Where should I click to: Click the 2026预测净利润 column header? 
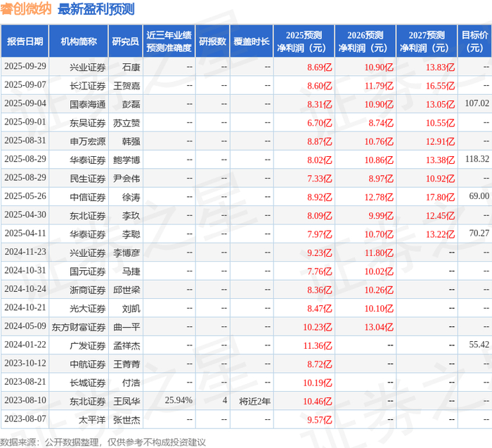pyautogui.click(x=365, y=41)
